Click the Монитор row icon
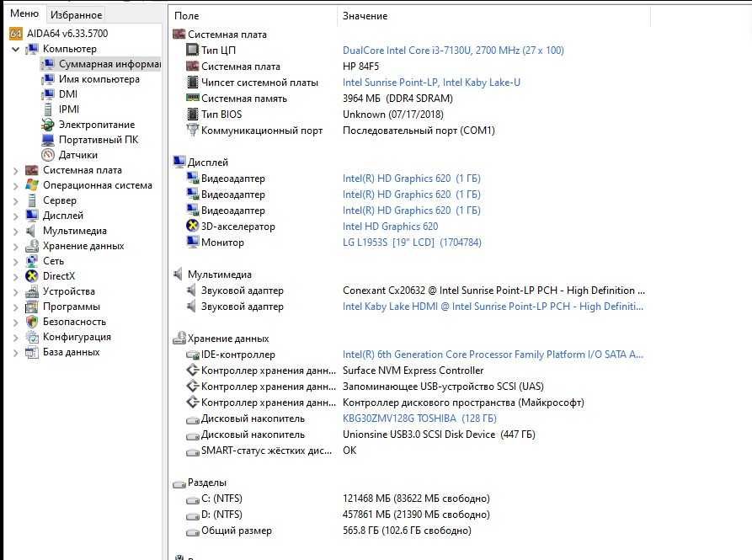The image size is (752, 560). click(192, 243)
